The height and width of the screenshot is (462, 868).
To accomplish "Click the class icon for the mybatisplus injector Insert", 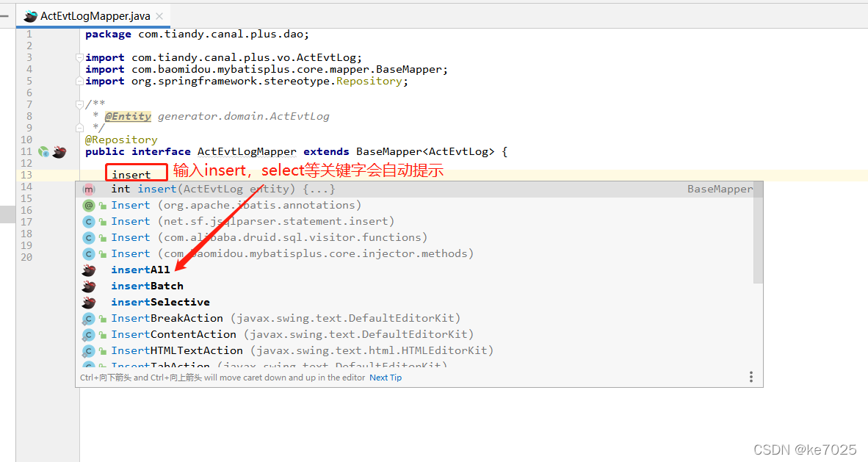I will 89,253.
